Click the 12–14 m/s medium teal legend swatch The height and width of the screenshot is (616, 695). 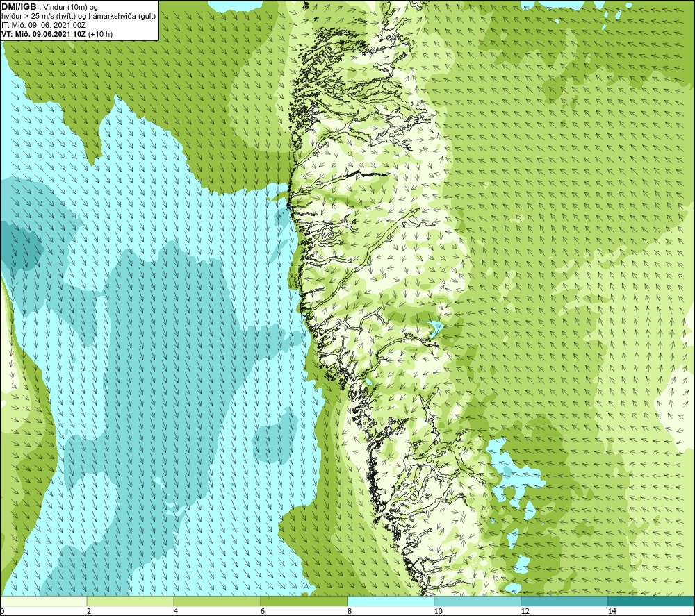(x=564, y=601)
